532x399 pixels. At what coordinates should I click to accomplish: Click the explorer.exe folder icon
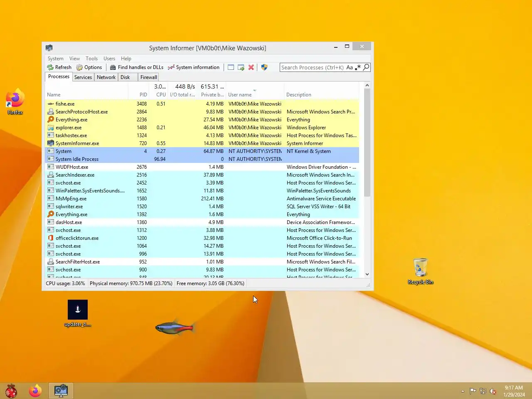pyautogui.click(x=51, y=128)
